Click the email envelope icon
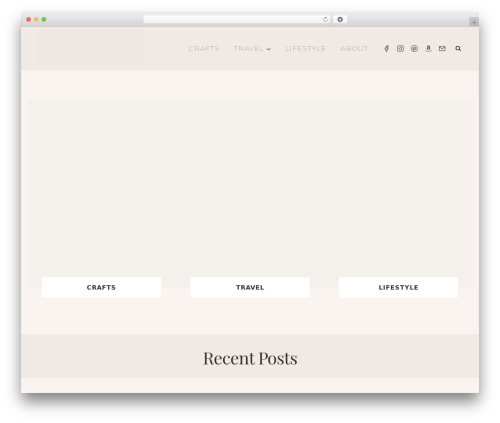This screenshot has height=423, width=500. pyautogui.click(x=442, y=49)
